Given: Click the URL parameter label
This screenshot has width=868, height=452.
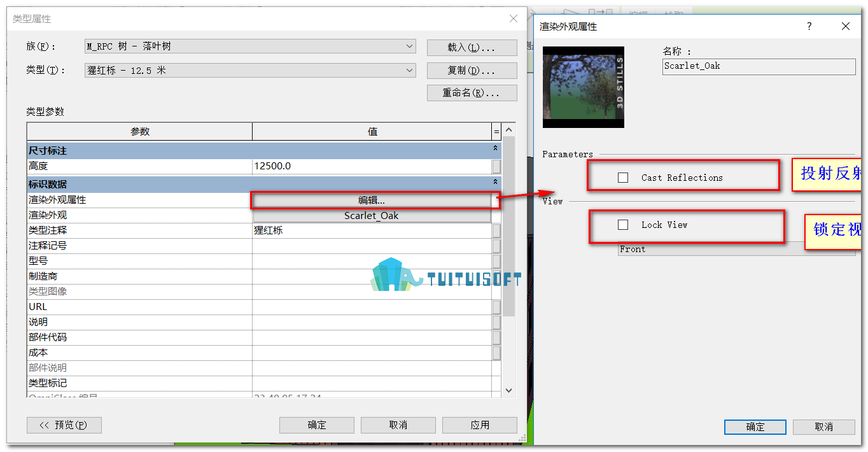Looking at the screenshot, I should pyautogui.click(x=38, y=307).
